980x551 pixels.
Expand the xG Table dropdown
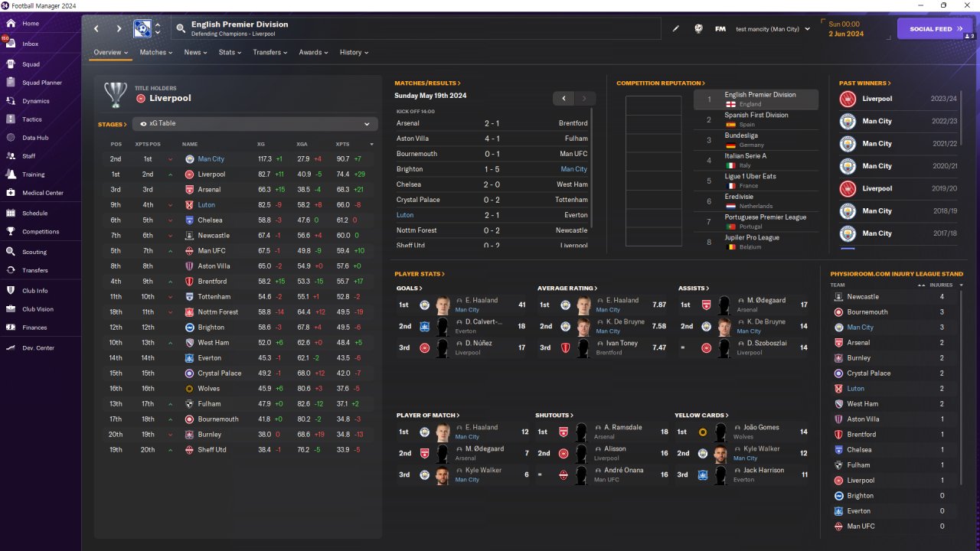[255, 124]
